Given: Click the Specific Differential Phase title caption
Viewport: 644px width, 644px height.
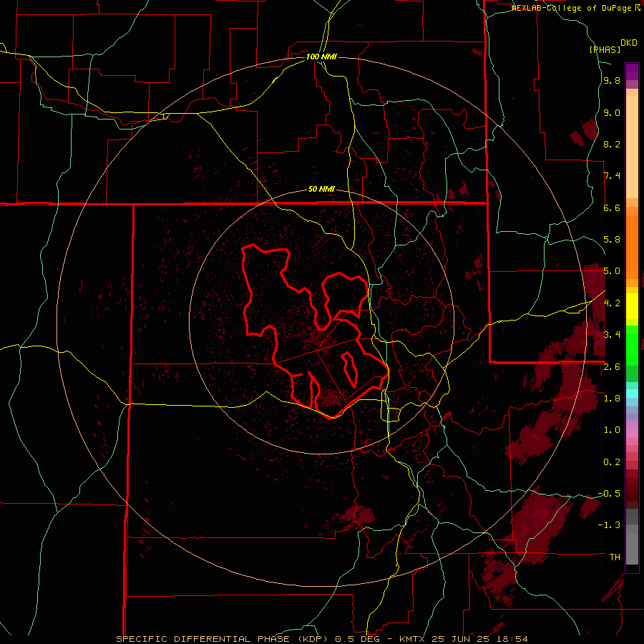Looking at the screenshot, I should click(321, 639).
